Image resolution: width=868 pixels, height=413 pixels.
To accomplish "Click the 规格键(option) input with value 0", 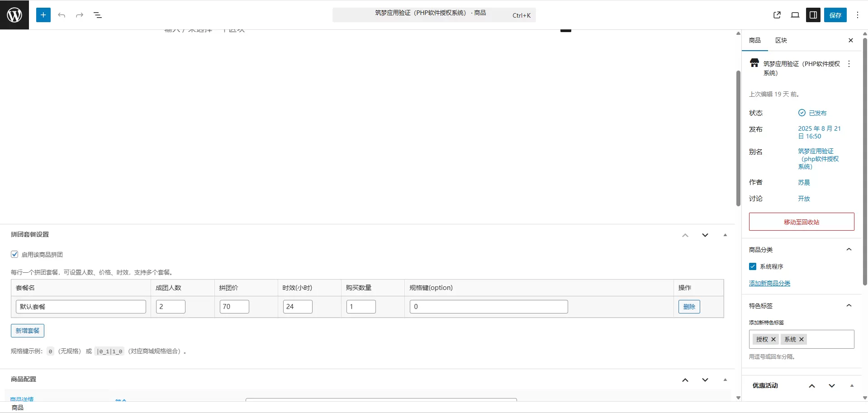I will click(489, 307).
